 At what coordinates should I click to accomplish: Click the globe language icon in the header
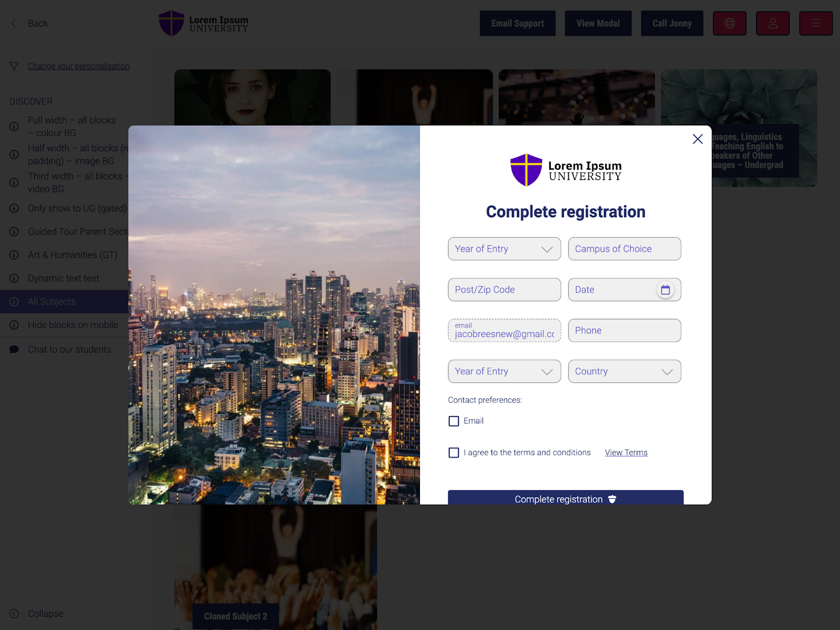tap(730, 23)
